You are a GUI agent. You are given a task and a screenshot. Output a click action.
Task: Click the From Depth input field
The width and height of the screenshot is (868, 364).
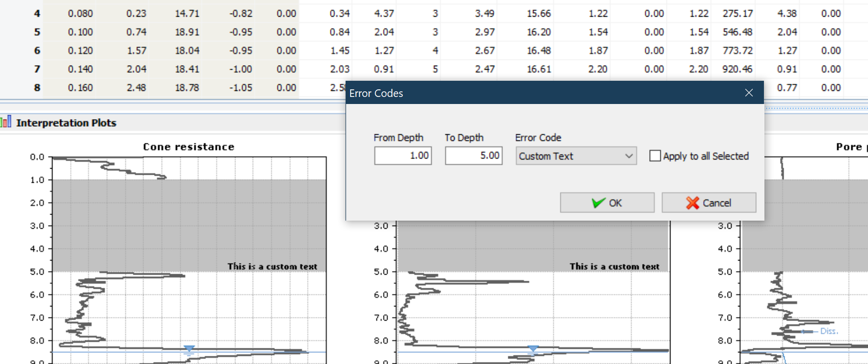click(403, 156)
